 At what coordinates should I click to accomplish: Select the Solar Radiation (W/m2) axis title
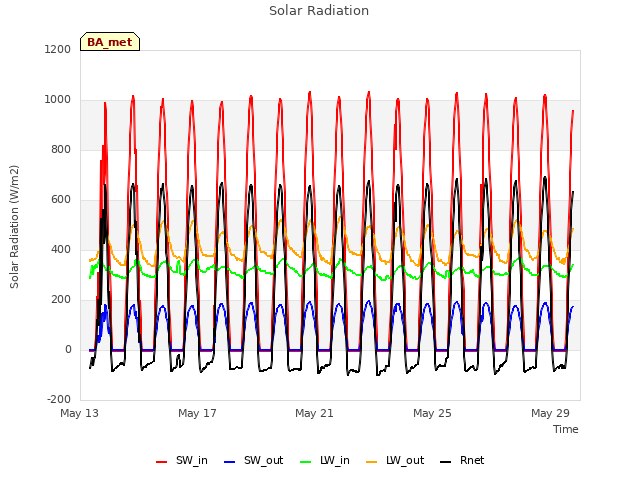14,227
